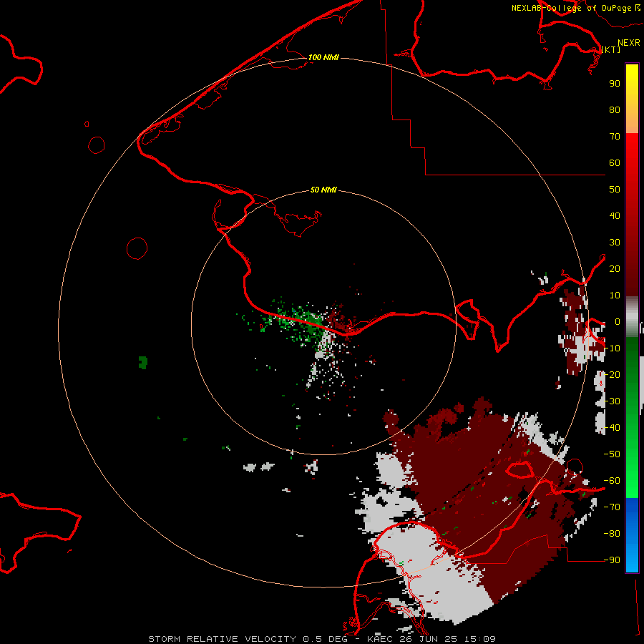
Task: Click the -20 scale value
Action: click(612, 374)
